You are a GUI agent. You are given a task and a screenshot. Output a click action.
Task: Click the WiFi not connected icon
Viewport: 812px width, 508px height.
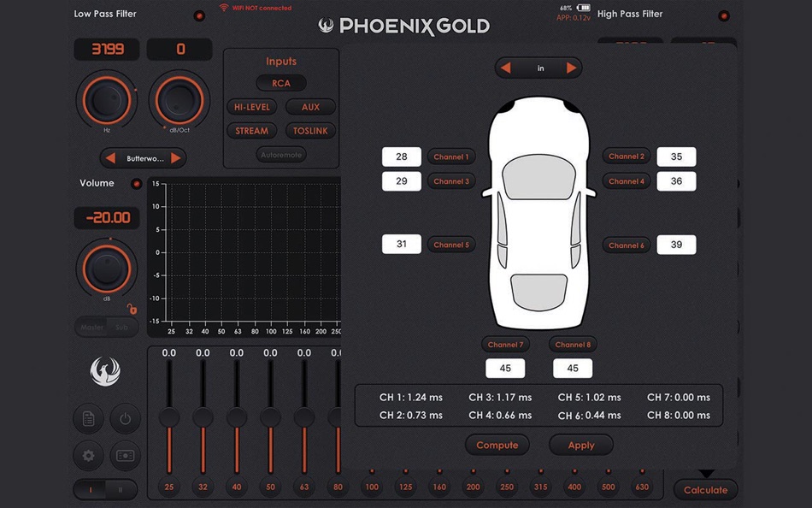click(224, 8)
